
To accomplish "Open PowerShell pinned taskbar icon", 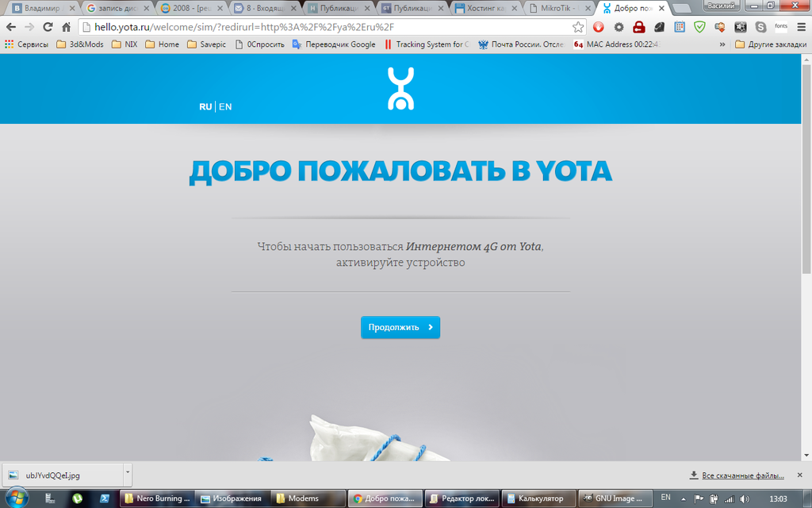I will 104,498.
